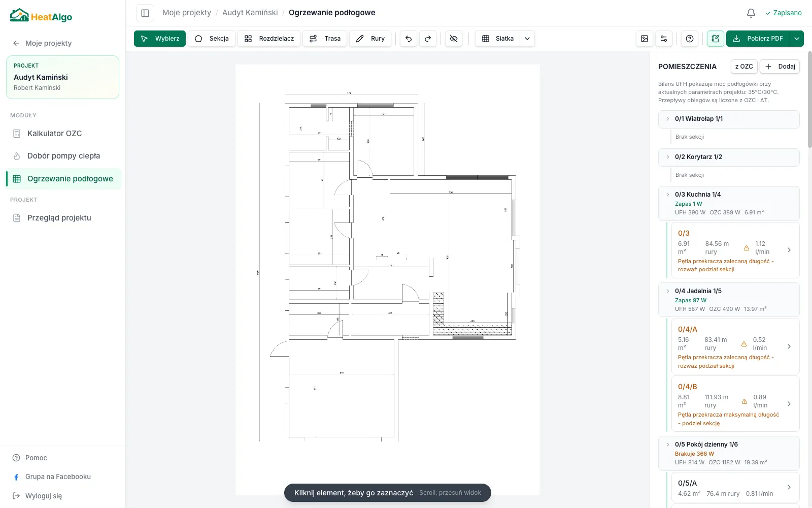The height and width of the screenshot is (508, 812).
Task: Select the Rury pipe drawing tool
Action: pyautogui.click(x=370, y=39)
